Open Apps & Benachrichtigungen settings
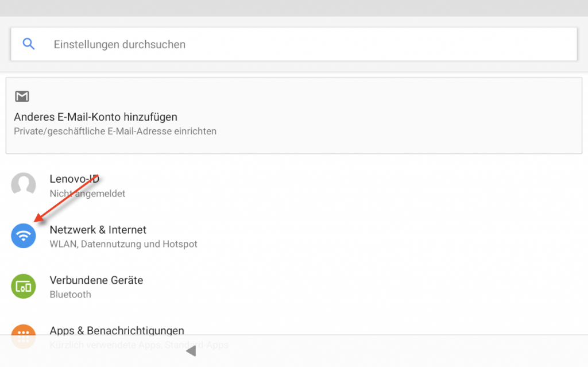588x367 pixels. coord(117,331)
